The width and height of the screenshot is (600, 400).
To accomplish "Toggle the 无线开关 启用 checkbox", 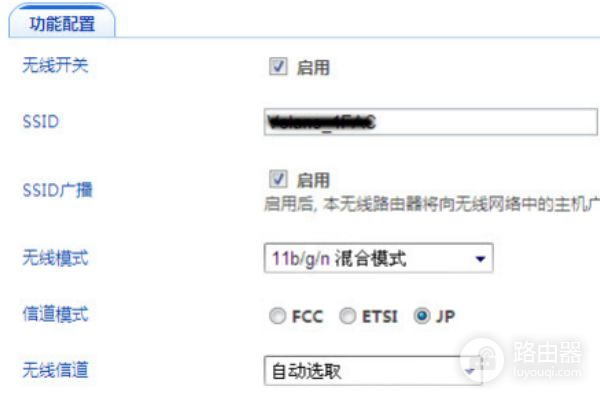I will 278,66.
